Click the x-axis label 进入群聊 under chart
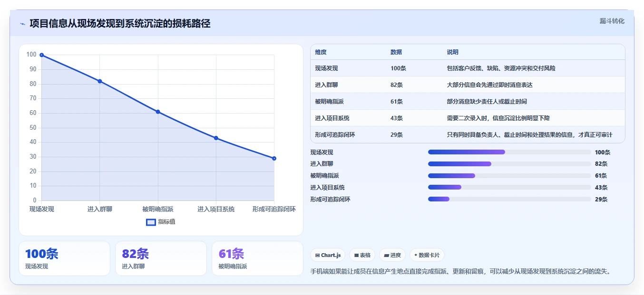 point(100,209)
